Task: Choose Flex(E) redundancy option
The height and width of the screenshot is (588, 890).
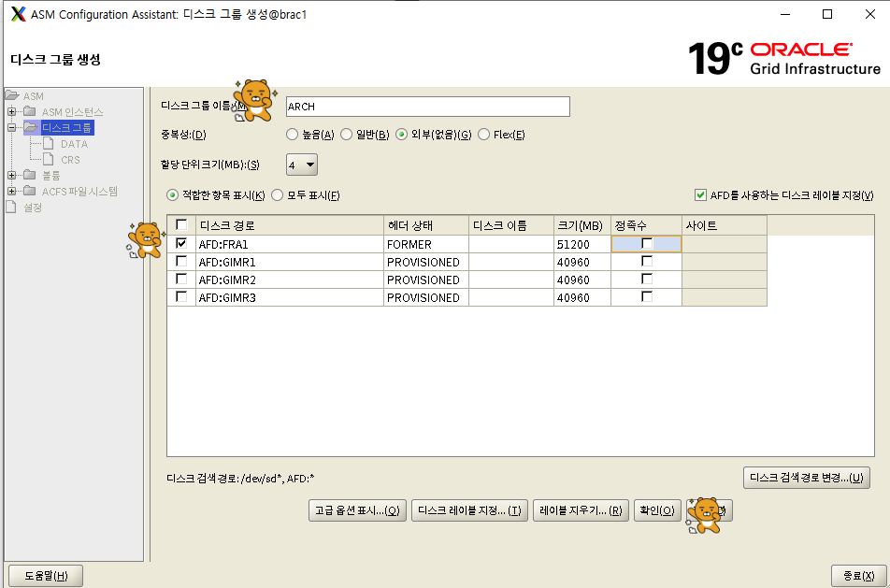Action: pyautogui.click(x=483, y=135)
